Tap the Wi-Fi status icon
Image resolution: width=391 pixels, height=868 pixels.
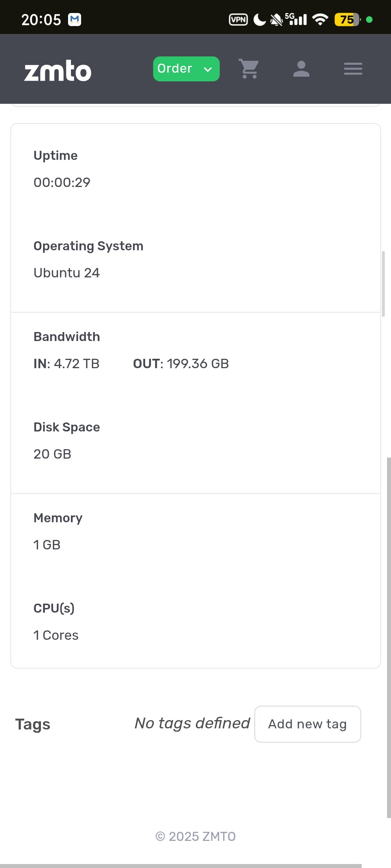pyautogui.click(x=320, y=20)
